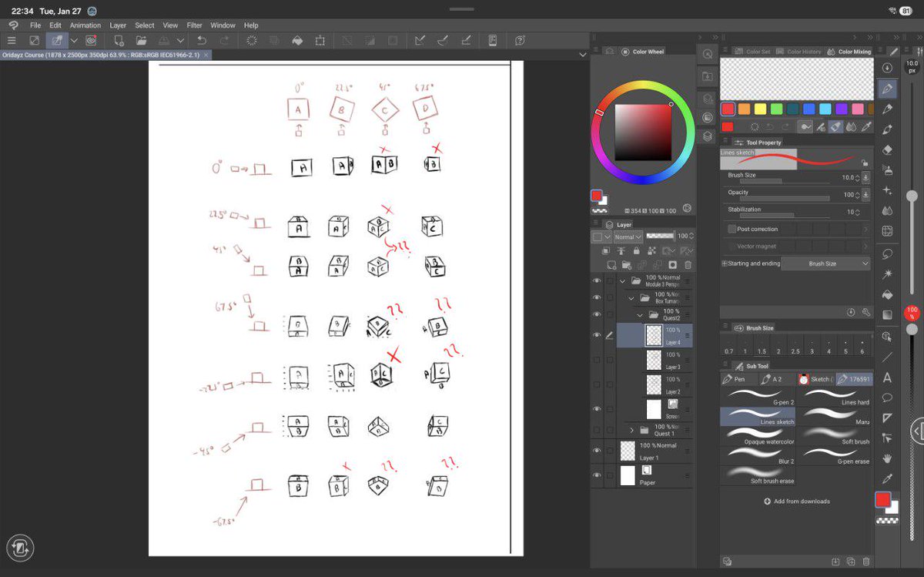
Task: Select the Auto select magic wand tool
Action: [888, 273]
